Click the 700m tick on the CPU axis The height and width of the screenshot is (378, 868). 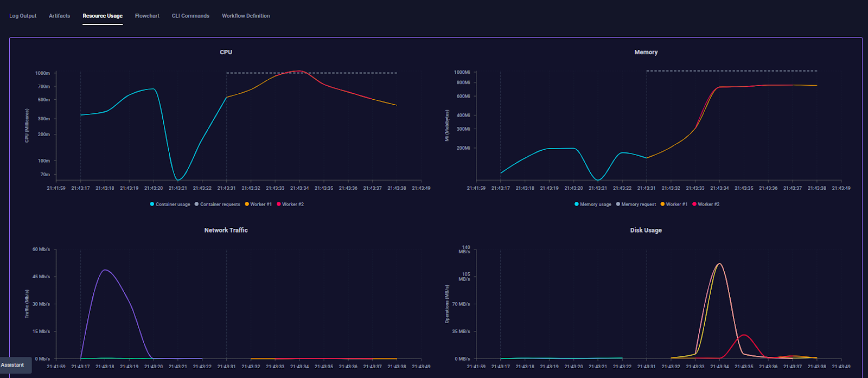tap(44, 86)
